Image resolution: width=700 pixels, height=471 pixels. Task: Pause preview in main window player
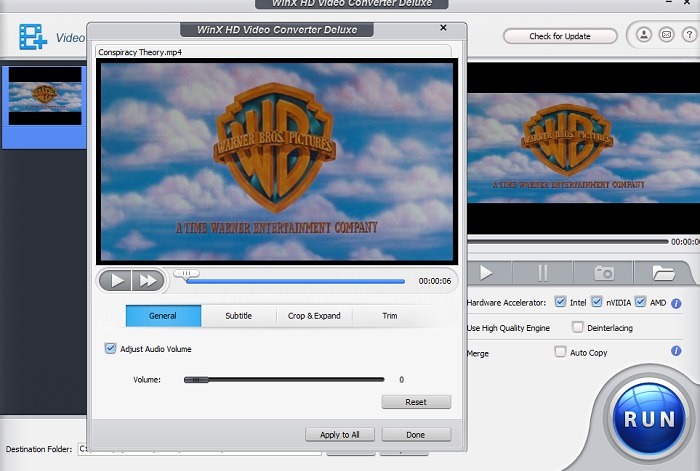click(x=542, y=273)
